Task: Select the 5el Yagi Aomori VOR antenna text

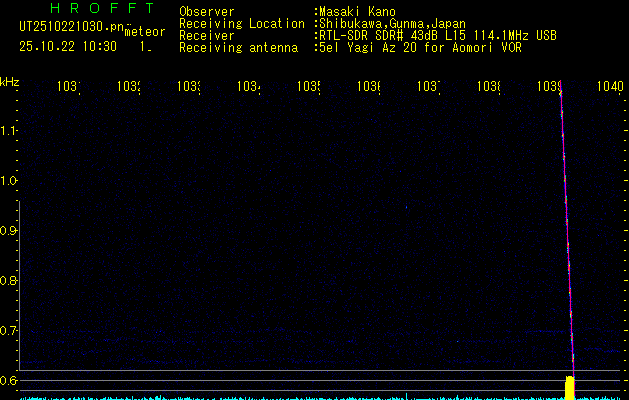Action: pyautogui.click(x=420, y=48)
